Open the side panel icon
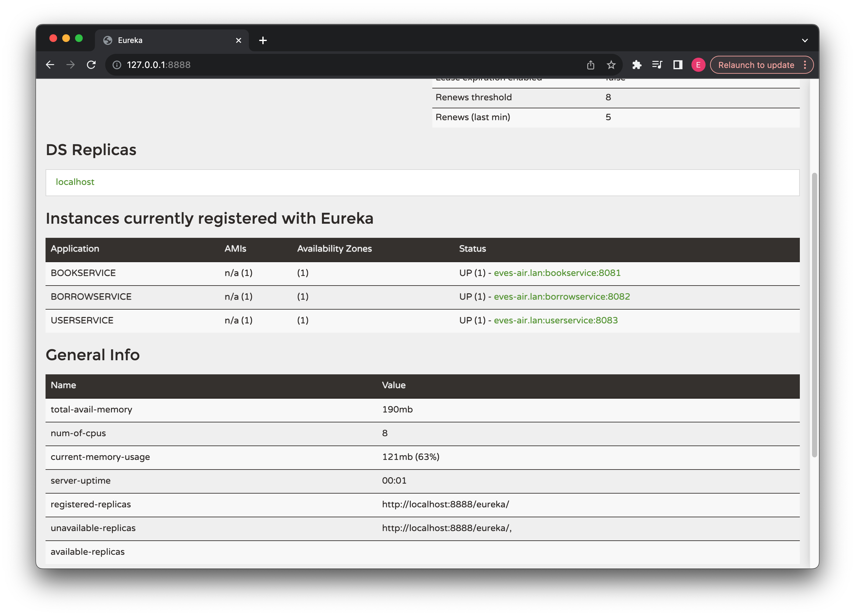 tap(677, 64)
